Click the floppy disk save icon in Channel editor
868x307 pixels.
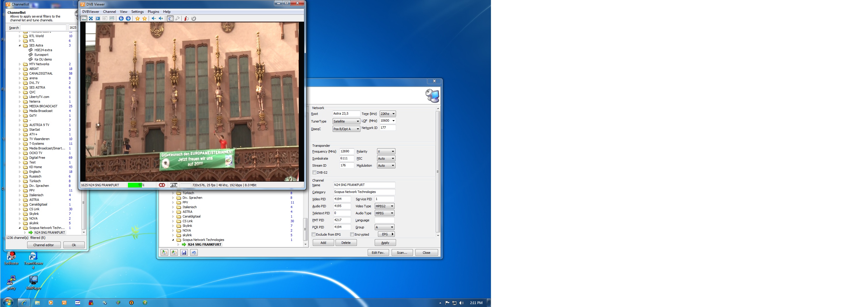(184, 253)
